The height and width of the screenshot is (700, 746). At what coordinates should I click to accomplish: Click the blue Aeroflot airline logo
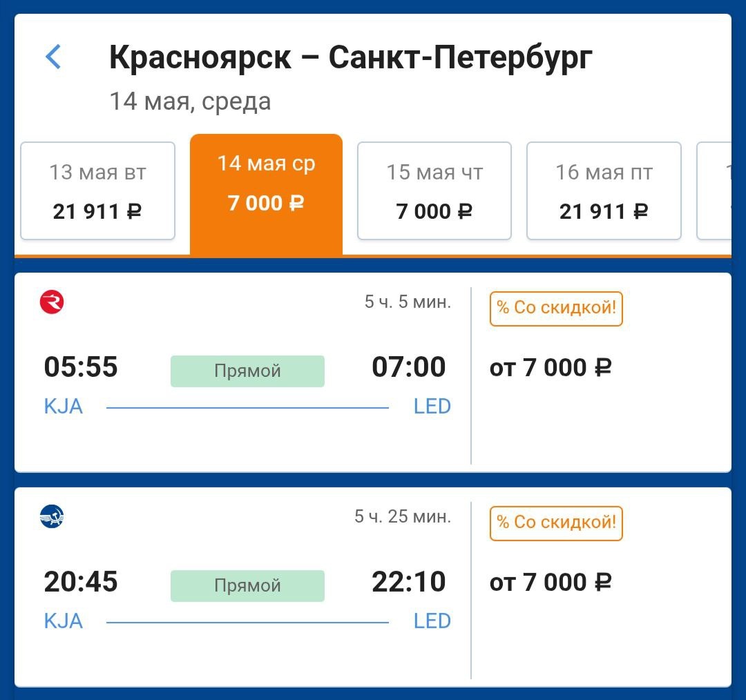pyautogui.click(x=52, y=516)
